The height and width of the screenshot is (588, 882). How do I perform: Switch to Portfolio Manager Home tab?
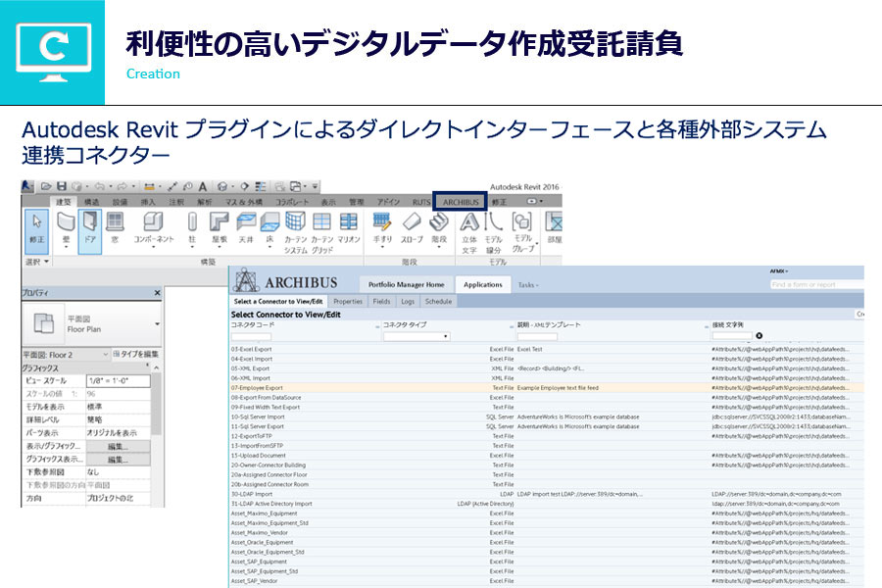(406, 285)
